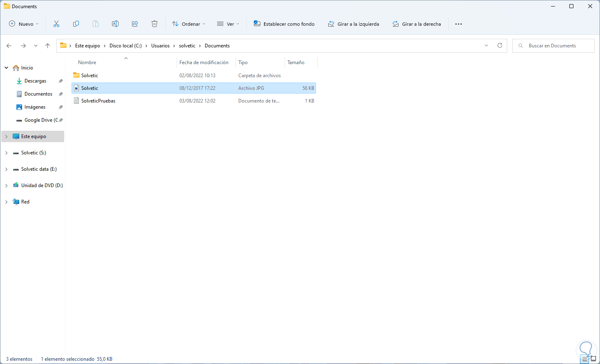Refresh the Documents folder view
Screen dimensions: 600x364
click(499, 46)
